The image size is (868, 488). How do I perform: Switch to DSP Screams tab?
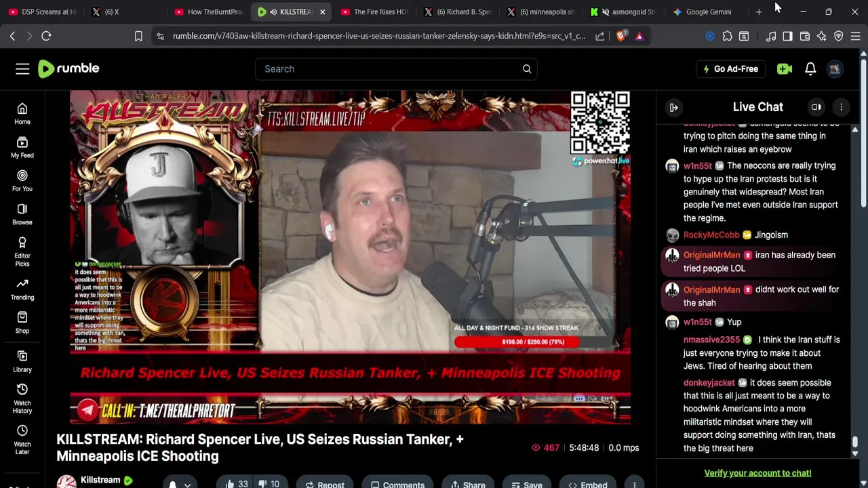point(42,12)
